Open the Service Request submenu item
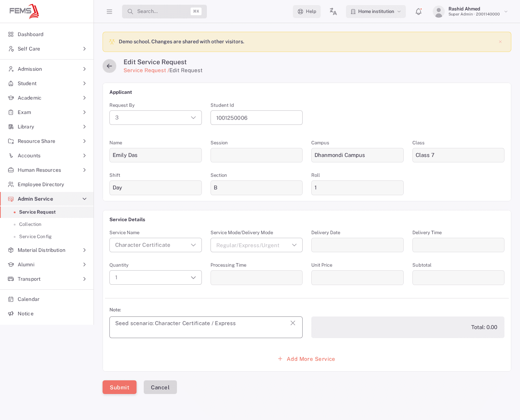This screenshot has width=520, height=420. pos(47,212)
